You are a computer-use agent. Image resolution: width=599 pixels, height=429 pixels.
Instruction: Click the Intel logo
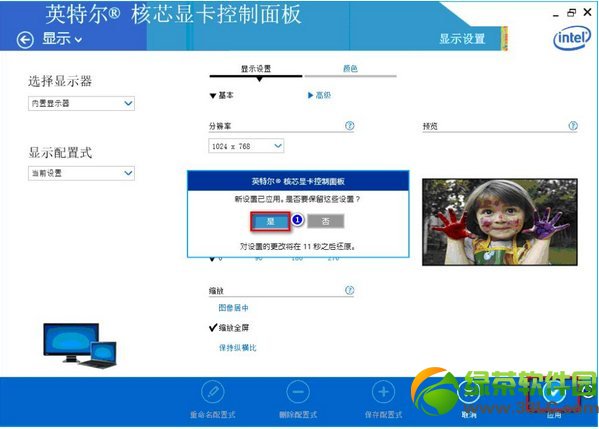[572, 38]
